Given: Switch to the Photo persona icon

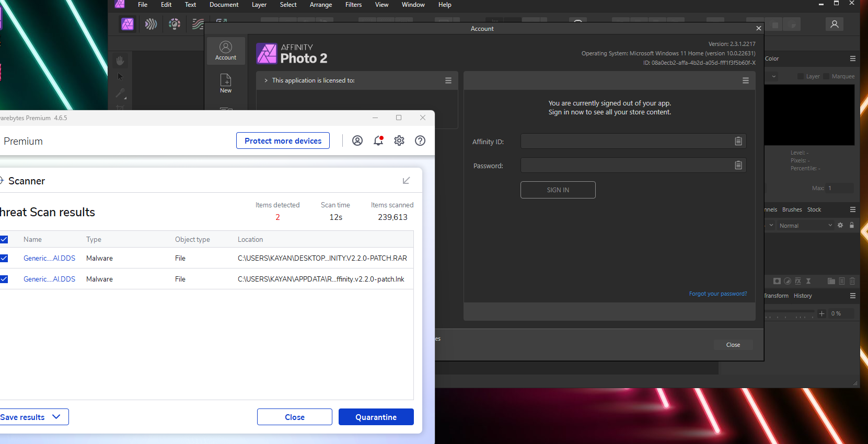Looking at the screenshot, I should 128,24.
